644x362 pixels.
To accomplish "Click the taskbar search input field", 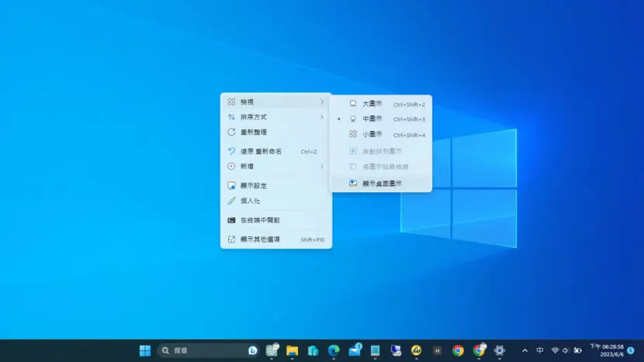I will [x=209, y=350].
